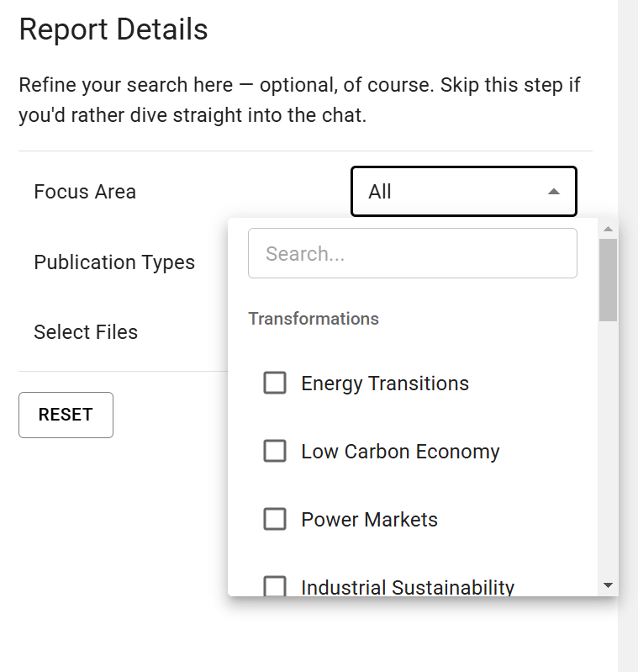
Task: Collapse the Focus Area dropdown arrow
Action: coord(553,192)
